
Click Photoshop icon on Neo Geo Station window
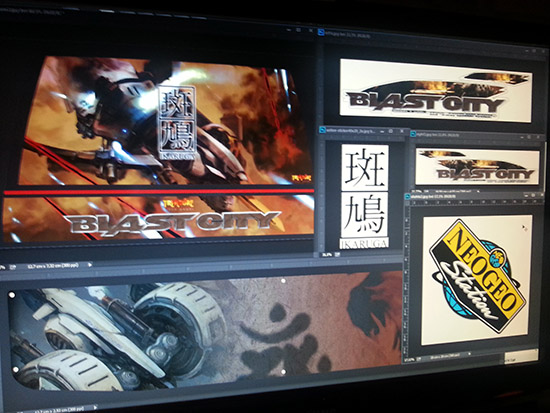tap(408, 196)
